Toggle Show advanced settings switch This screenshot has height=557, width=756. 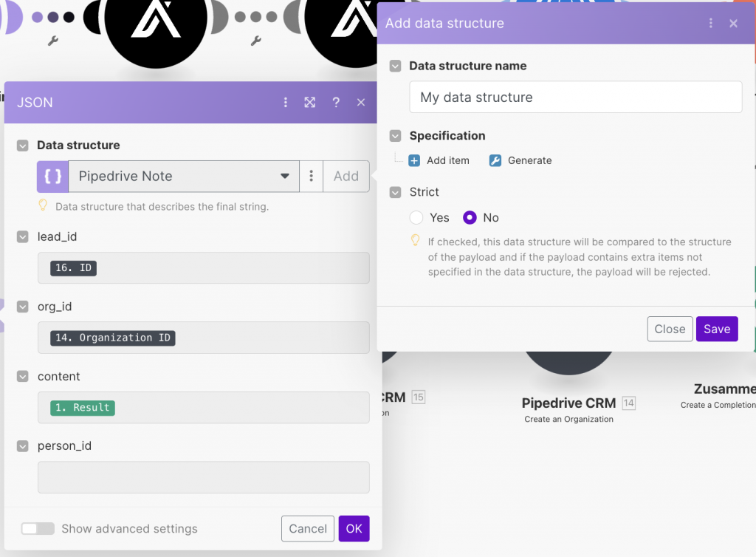(38, 529)
